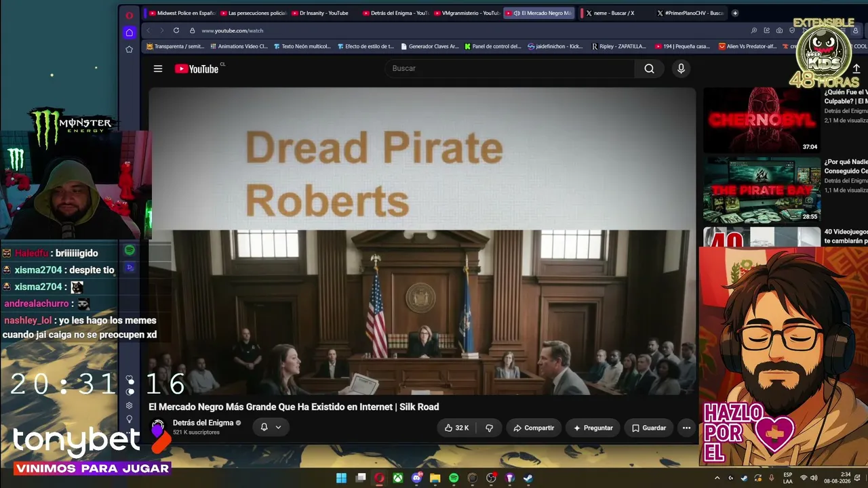Click the Compartir share button
The height and width of the screenshot is (488, 868).
point(534,428)
